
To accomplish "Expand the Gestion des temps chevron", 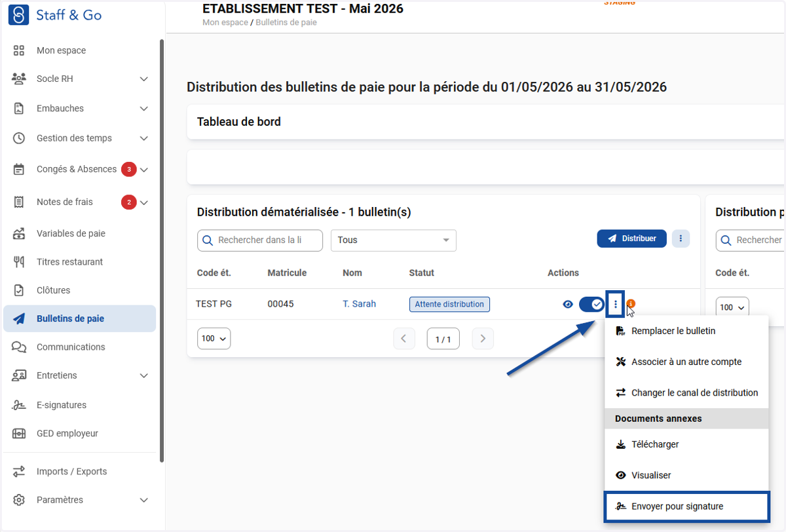I will 144,138.
